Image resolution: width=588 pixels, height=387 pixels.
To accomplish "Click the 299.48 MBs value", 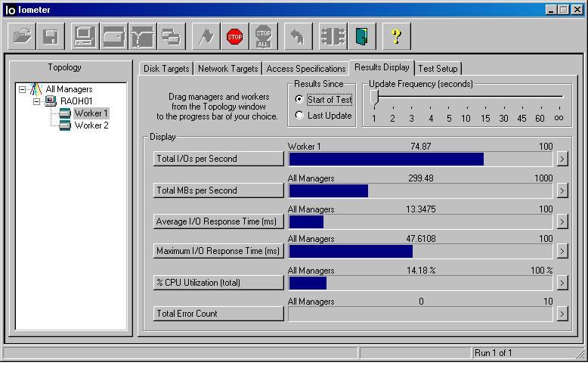I will [x=421, y=178].
